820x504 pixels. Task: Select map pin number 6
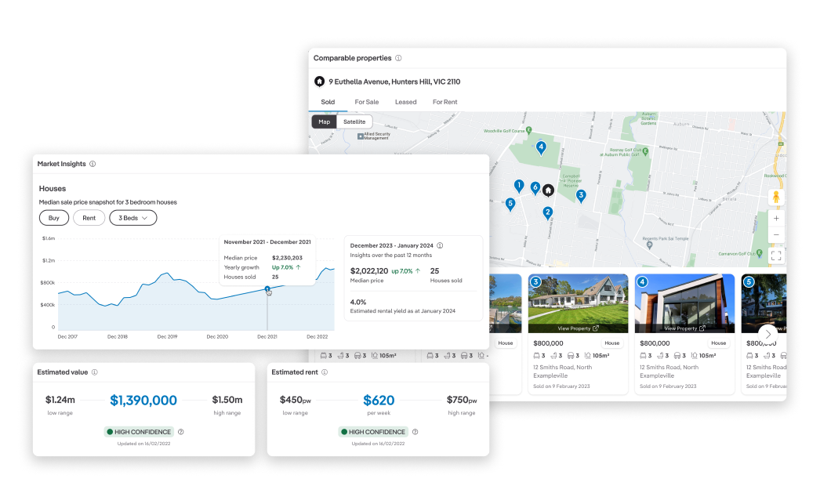(x=535, y=187)
